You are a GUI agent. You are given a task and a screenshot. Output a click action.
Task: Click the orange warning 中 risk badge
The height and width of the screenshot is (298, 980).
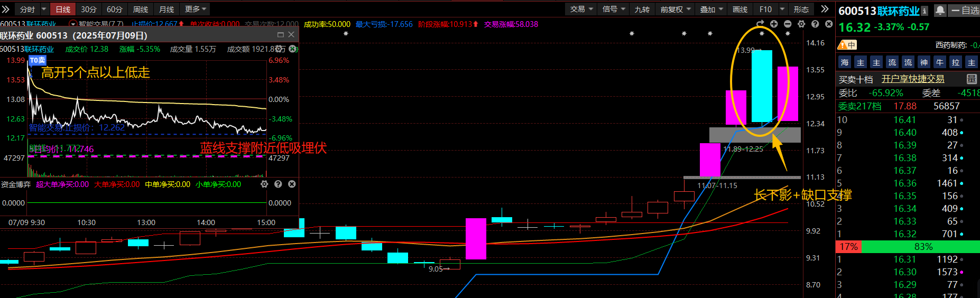pos(847,45)
